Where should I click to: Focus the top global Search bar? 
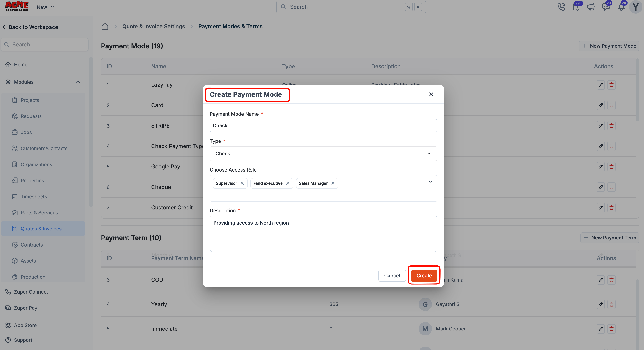pos(351,7)
